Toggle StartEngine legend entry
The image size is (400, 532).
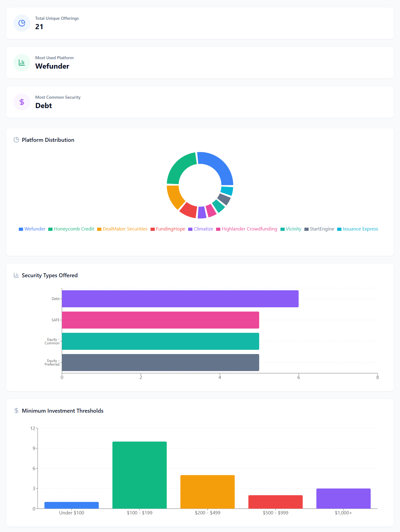(319, 229)
